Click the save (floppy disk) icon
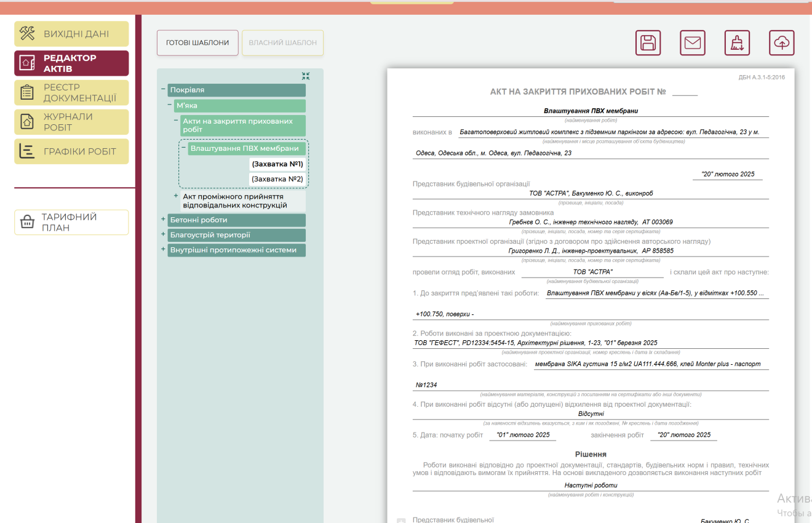This screenshot has width=812, height=523. pyautogui.click(x=648, y=43)
